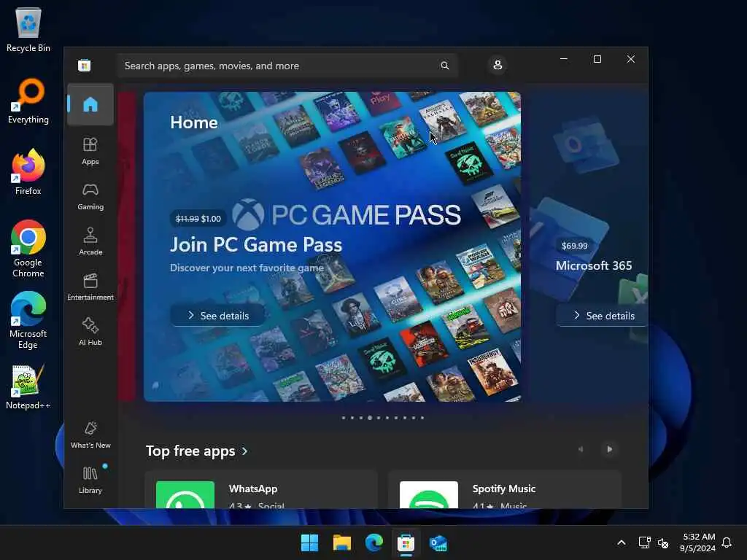
Task: Open the Apps section
Action: click(x=90, y=151)
